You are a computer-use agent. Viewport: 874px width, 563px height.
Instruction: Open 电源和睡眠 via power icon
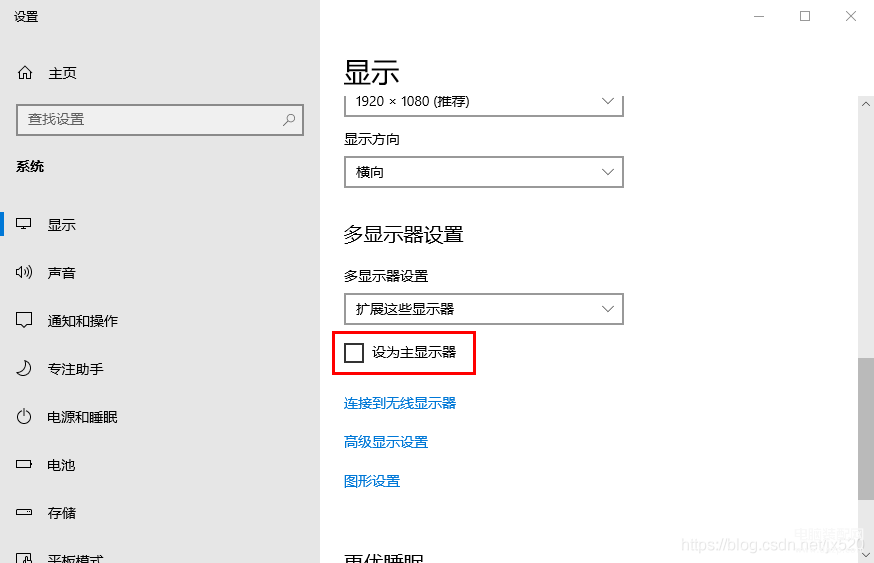click(x=23, y=416)
